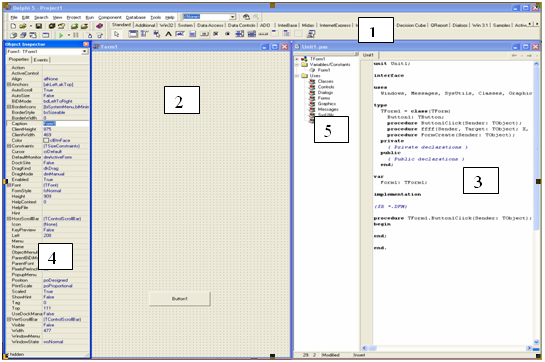Click the Trace Into debug icon
This screenshot has height=362, width=545.
[90, 35]
